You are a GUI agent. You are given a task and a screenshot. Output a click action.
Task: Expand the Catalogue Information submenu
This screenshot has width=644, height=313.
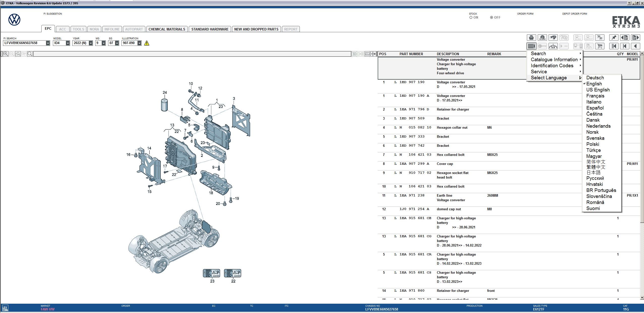coord(554,59)
